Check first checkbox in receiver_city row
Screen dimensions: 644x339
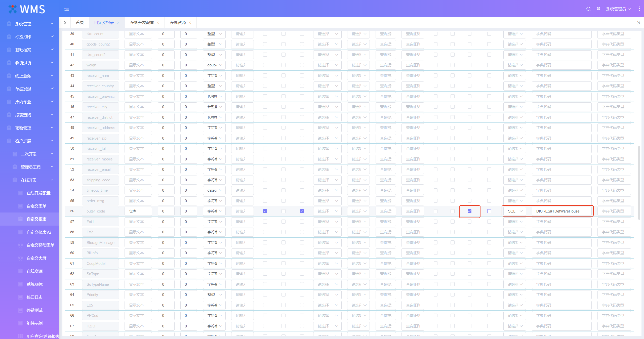265,107
